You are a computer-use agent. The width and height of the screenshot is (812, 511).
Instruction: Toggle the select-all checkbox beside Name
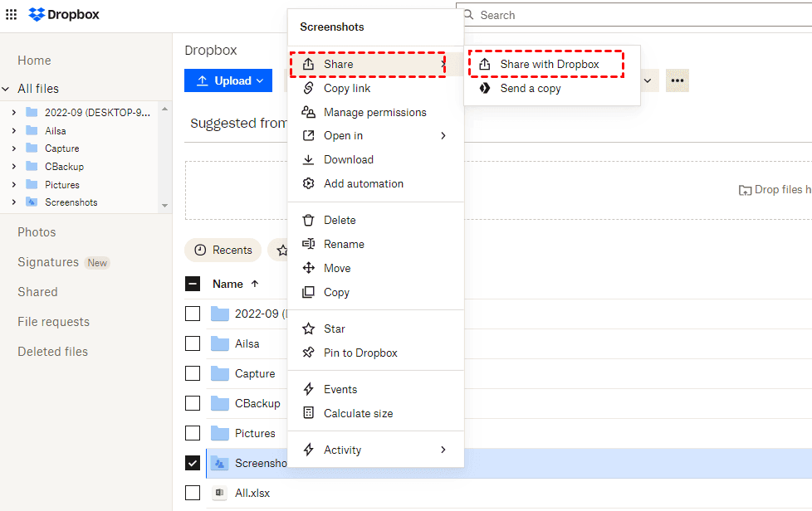pyautogui.click(x=193, y=284)
